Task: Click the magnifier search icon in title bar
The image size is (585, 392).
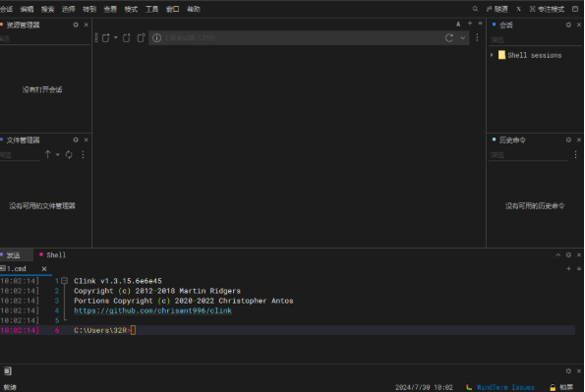Action: coord(475,9)
